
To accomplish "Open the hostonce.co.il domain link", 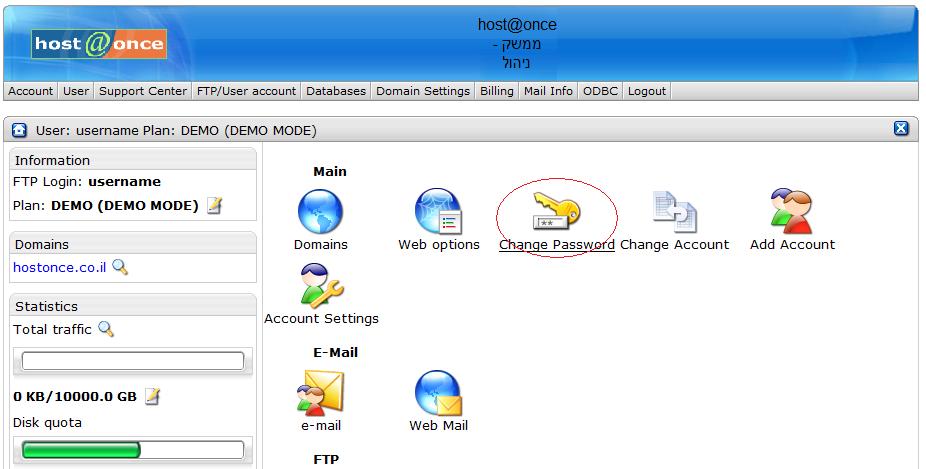I will pos(60,267).
